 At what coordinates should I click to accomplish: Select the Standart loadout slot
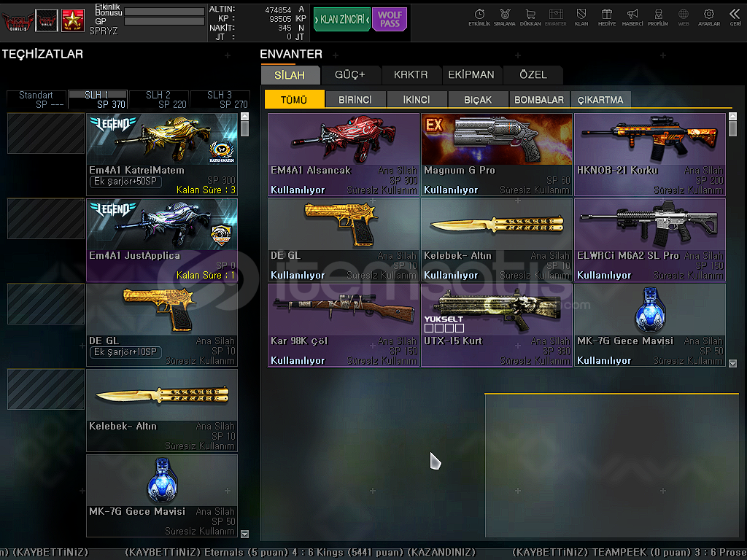tap(36, 99)
